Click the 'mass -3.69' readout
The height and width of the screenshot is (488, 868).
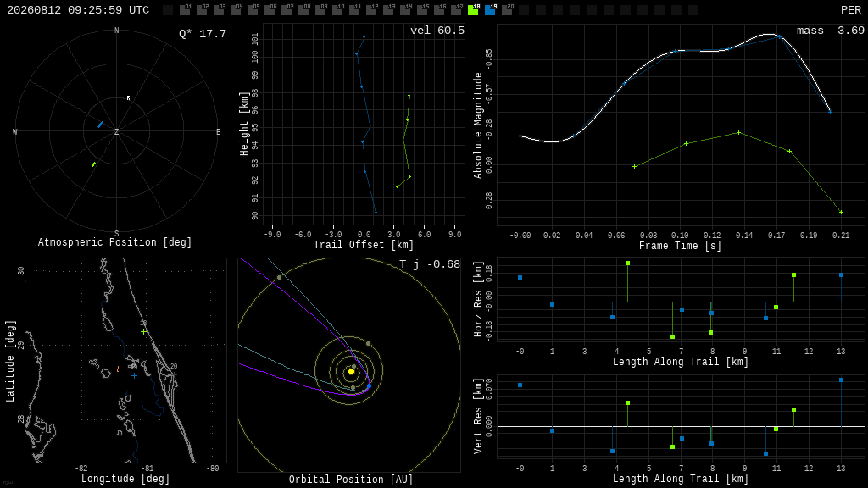click(831, 30)
